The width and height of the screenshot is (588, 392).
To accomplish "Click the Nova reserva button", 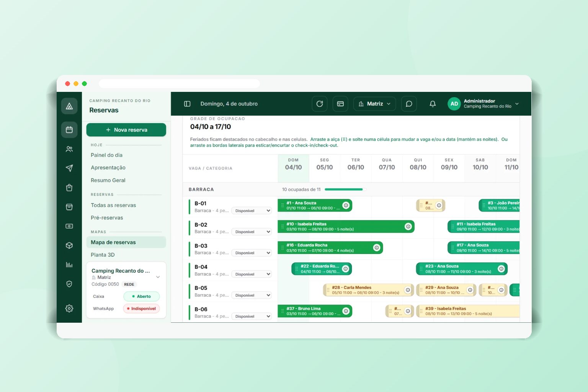I will pyautogui.click(x=126, y=130).
